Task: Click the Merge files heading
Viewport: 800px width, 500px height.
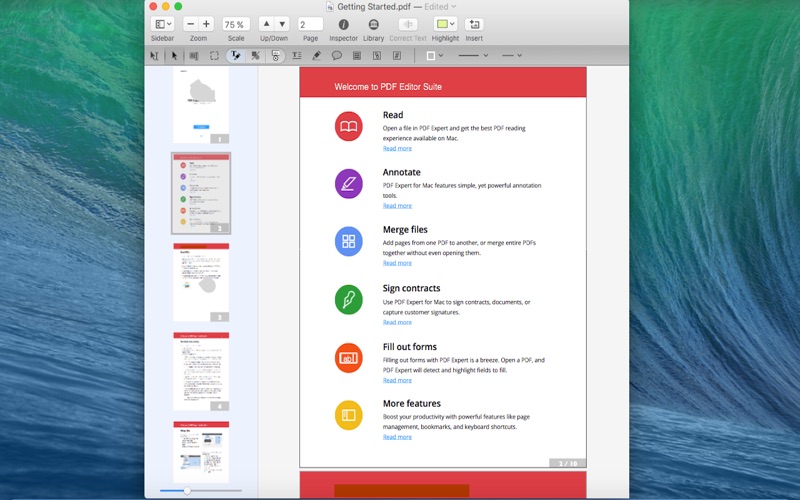Action: point(405,230)
